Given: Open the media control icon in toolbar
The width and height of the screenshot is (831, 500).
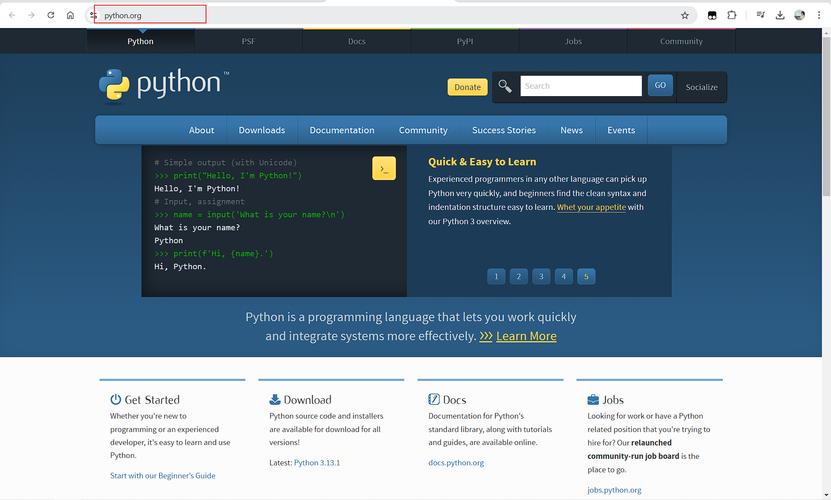Looking at the screenshot, I should (761, 15).
